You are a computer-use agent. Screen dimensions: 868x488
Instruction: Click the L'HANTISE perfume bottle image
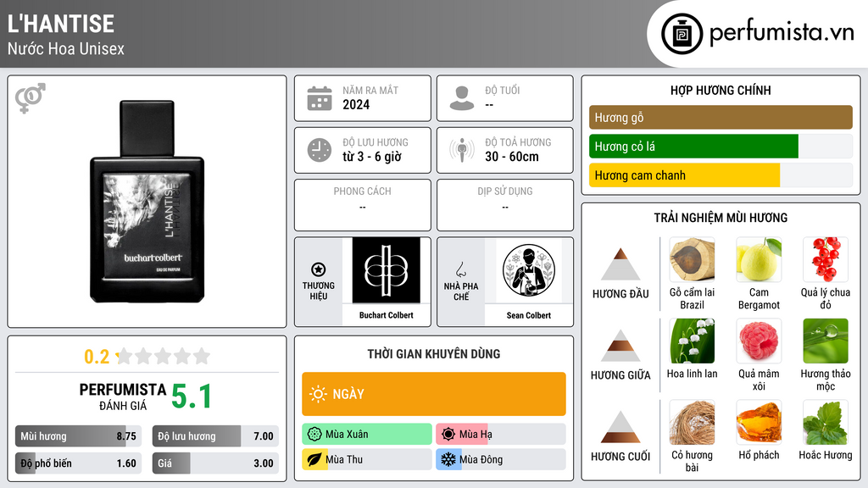pyautogui.click(x=147, y=202)
